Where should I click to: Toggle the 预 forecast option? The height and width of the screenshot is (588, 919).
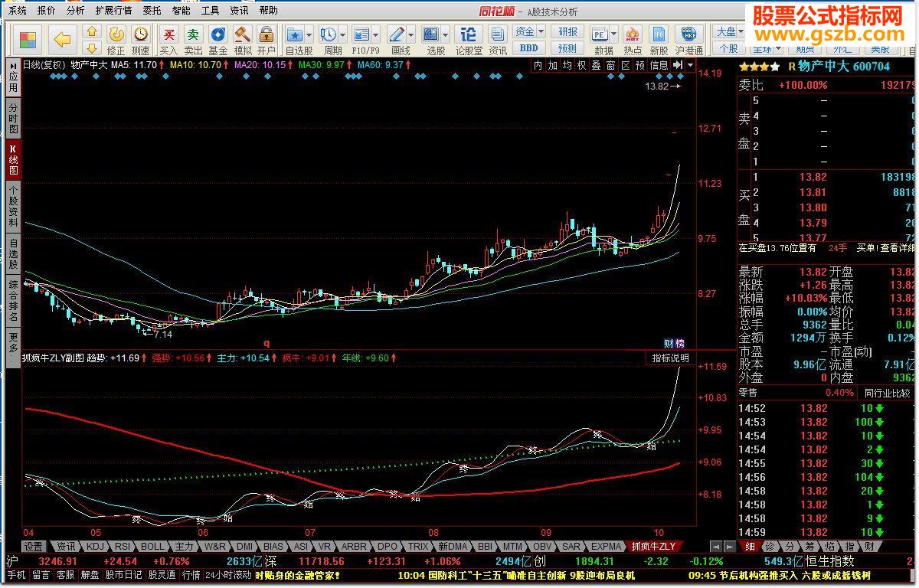pyautogui.click(x=640, y=66)
